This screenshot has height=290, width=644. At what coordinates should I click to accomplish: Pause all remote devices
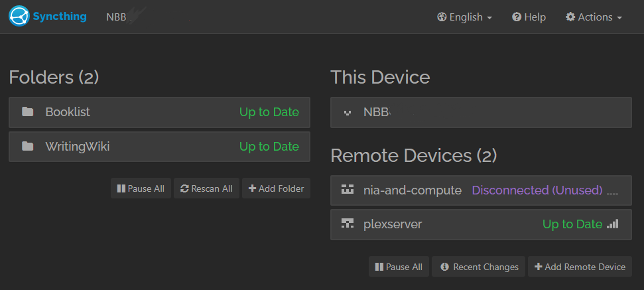399,267
